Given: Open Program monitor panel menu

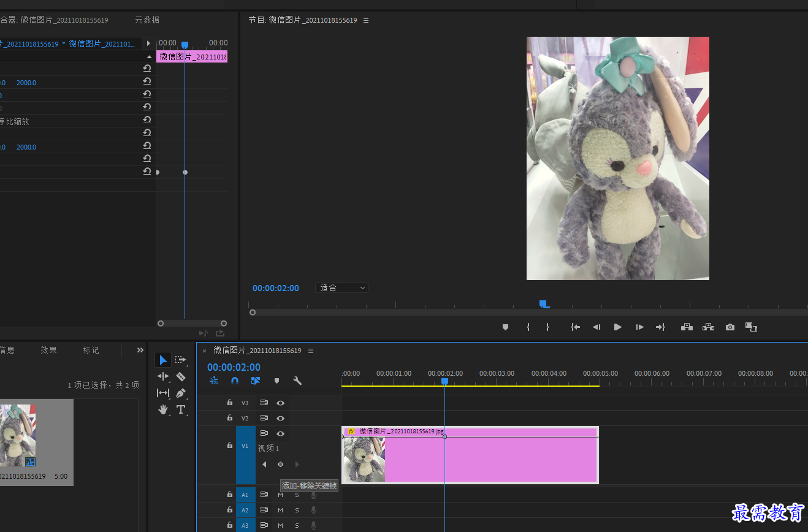Looking at the screenshot, I should tap(366, 20).
